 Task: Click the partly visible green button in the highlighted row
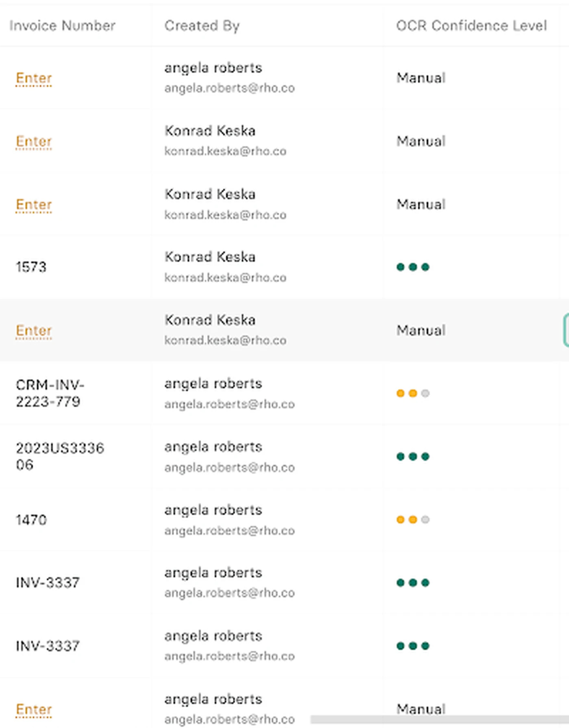pos(566,330)
